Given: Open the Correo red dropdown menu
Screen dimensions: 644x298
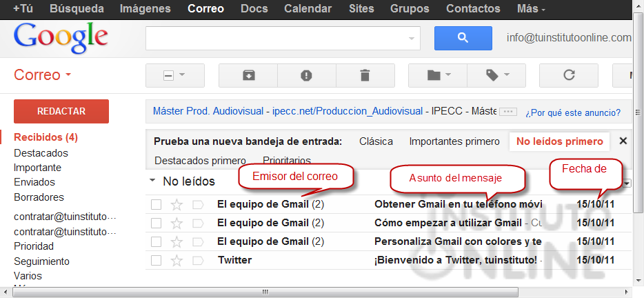Looking at the screenshot, I should pyautogui.click(x=43, y=75).
